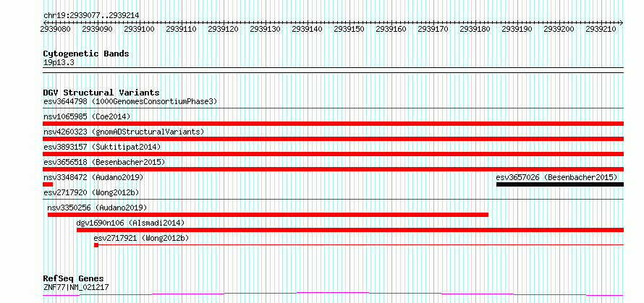
Task: Open variant nsv4260323 (gnomADStructuralVariants) label
Action: (124, 132)
